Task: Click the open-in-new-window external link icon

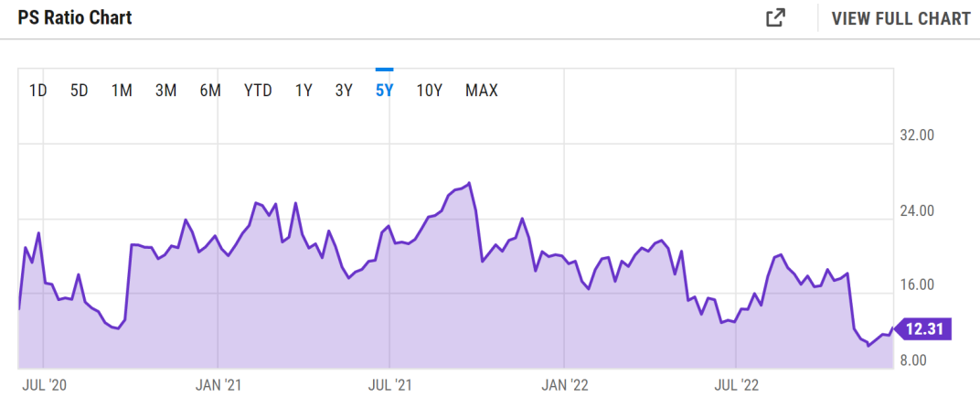Action: pyautogui.click(x=775, y=18)
